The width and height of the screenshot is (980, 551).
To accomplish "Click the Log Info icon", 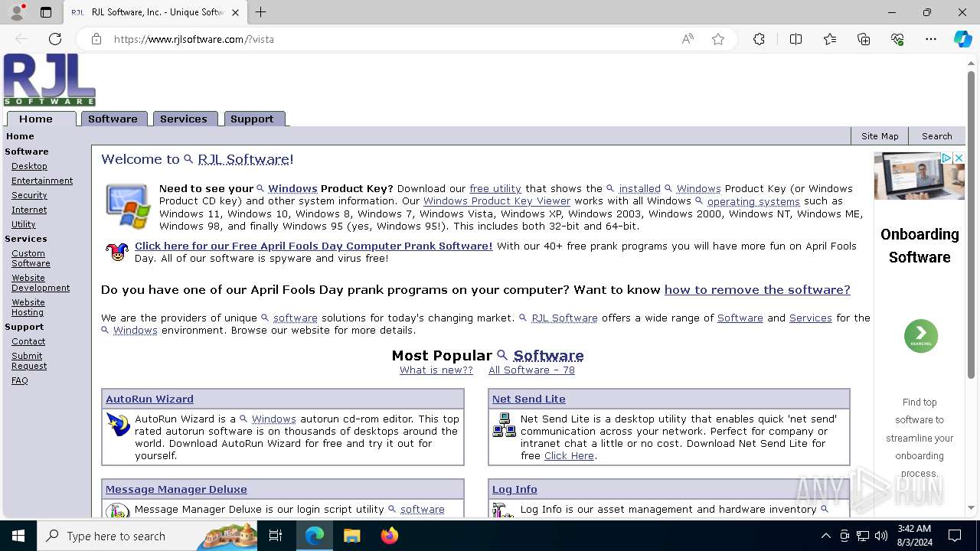I will click(502, 510).
